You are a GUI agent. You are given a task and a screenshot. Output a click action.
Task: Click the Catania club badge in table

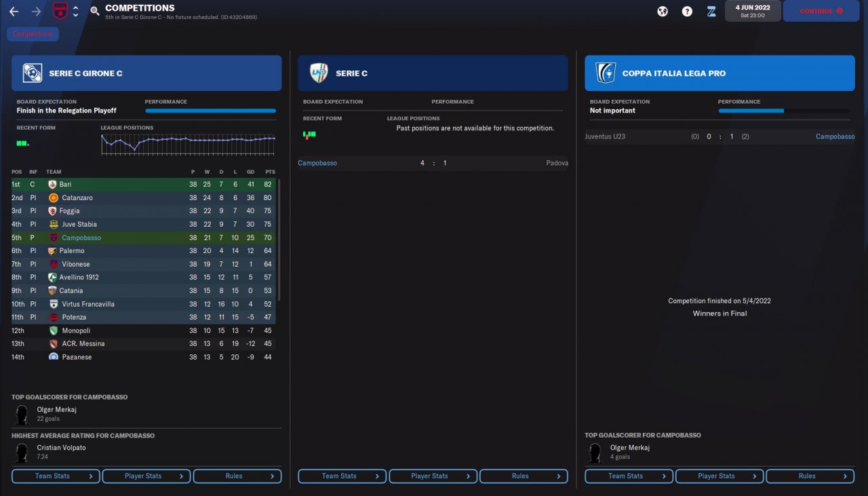[x=53, y=290]
